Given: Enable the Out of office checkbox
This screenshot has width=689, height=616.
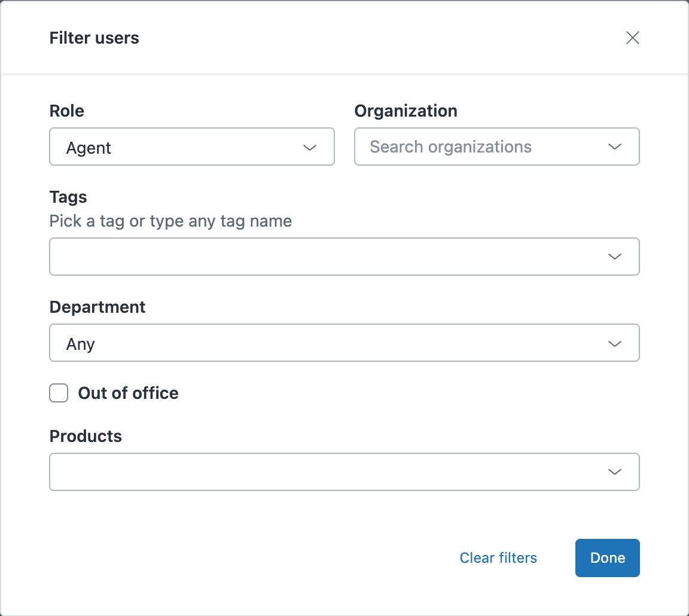Looking at the screenshot, I should point(59,393).
